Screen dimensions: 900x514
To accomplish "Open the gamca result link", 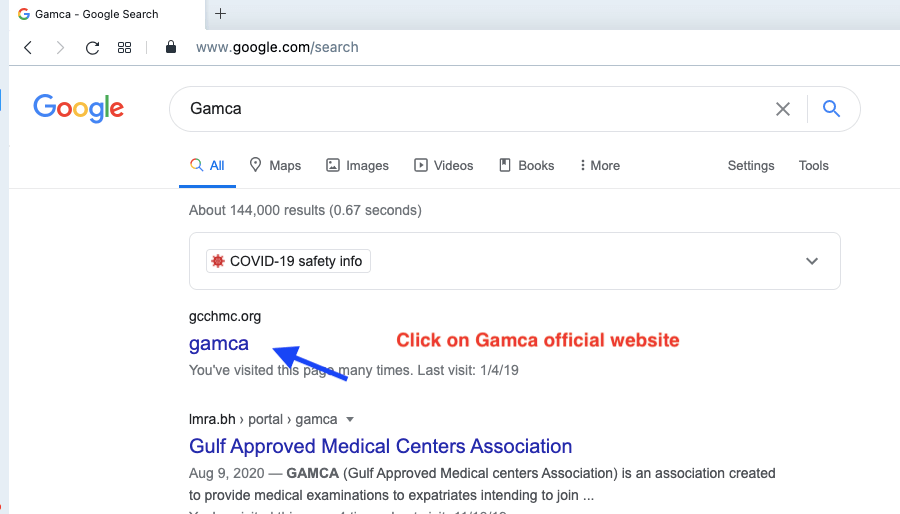I will pyautogui.click(x=219, y=344).
